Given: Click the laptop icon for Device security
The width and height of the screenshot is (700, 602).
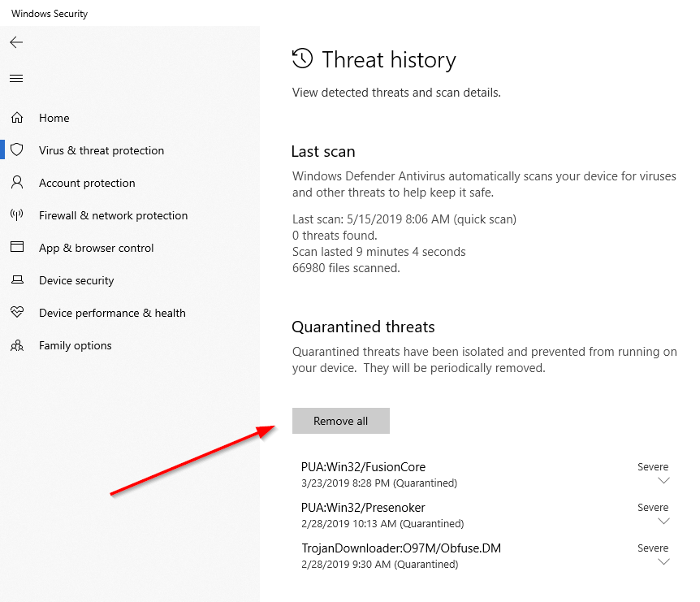Looking at the screenshot, I should tap(17, 279).
